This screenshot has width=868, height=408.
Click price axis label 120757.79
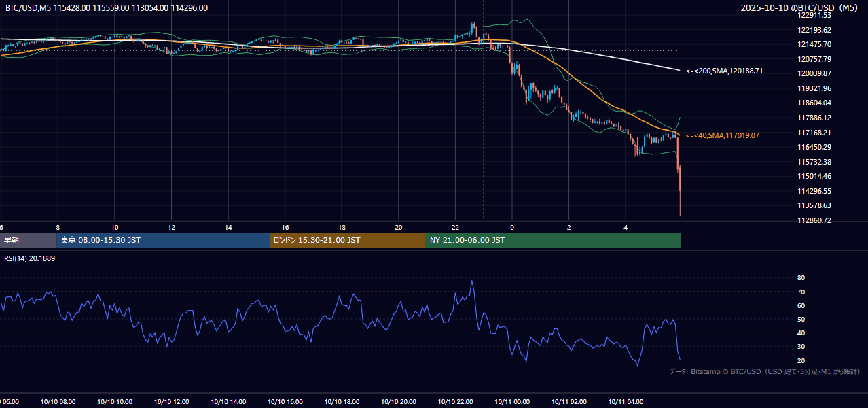click(814, 59)
